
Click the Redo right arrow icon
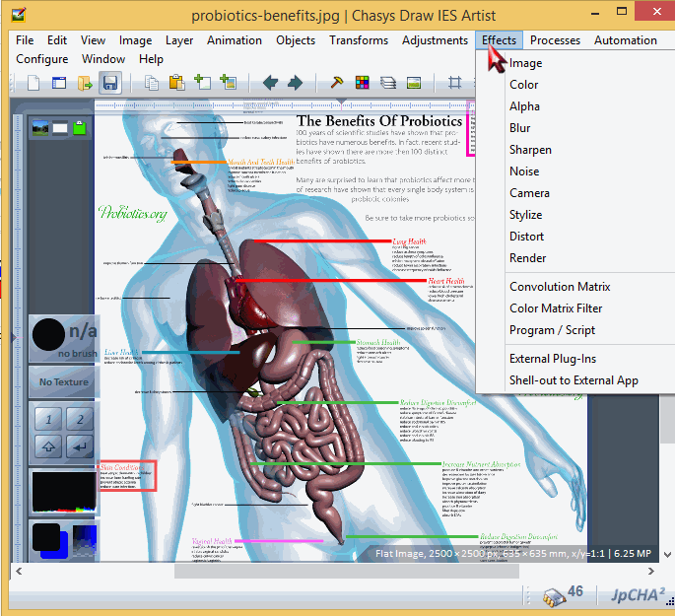[x=294, y=83]
